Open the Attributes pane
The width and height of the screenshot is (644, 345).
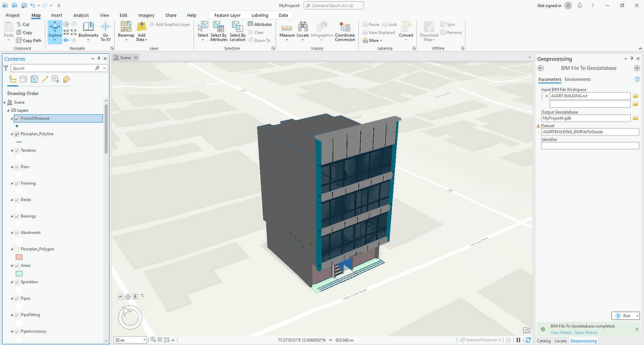tap(260, 24)
